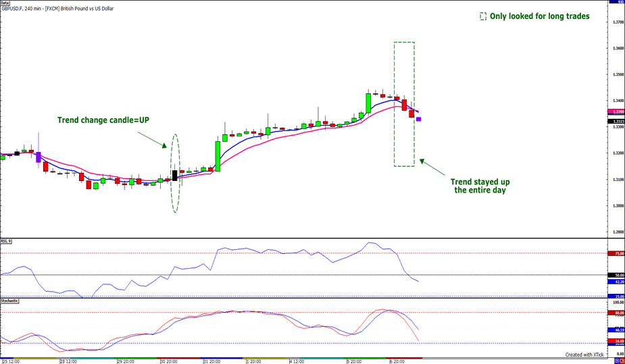Click the 29 20:00 time axis label
This screenshot has height=364, width=625.
pyautogui.click(x=126, y=361)
